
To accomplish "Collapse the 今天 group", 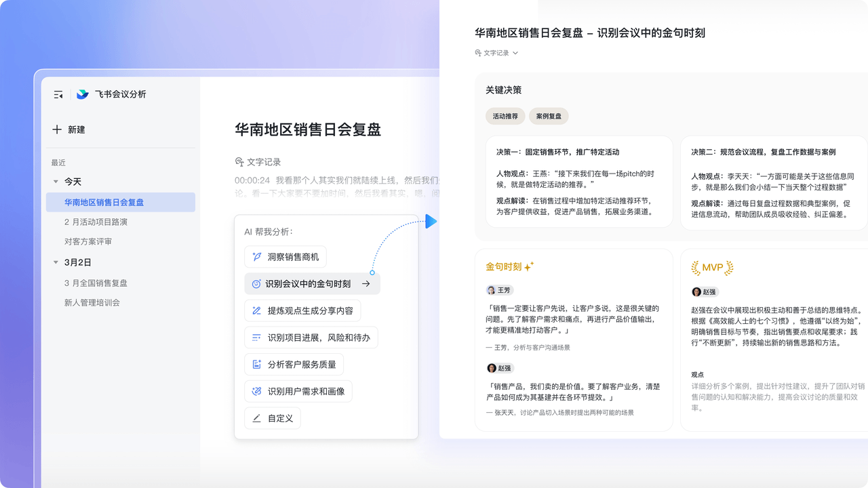I will click(56, 182).
